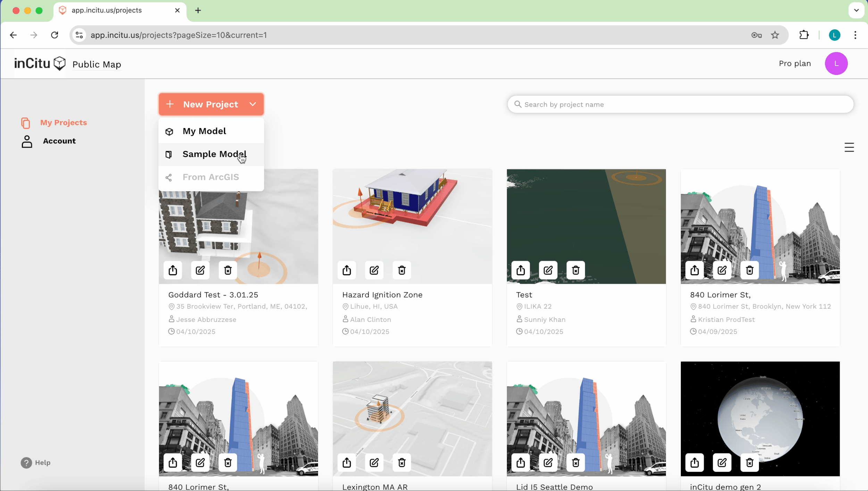The image size is (868, 491).
Task: Go to Public Map link
Action: click(97, 65)
